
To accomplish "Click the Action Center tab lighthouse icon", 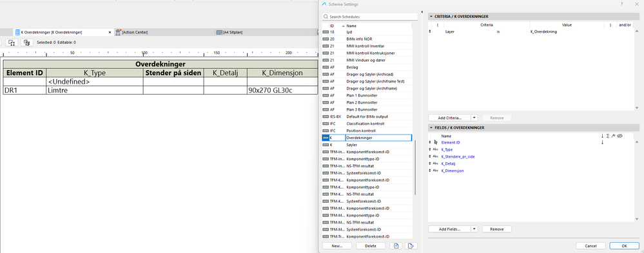I will (x=119, y=32).
